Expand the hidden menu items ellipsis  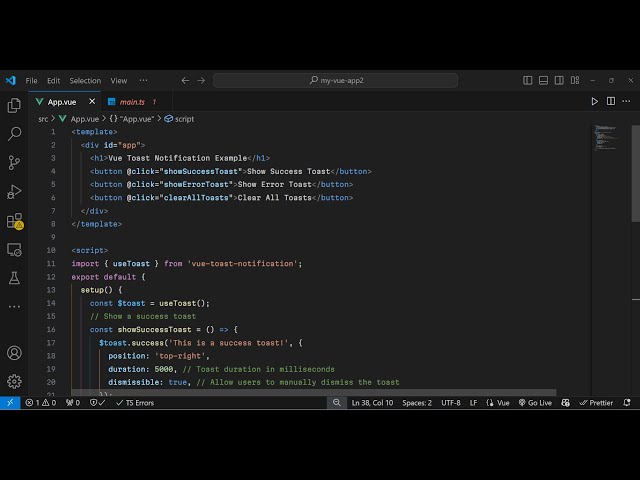tap(144, 80)
